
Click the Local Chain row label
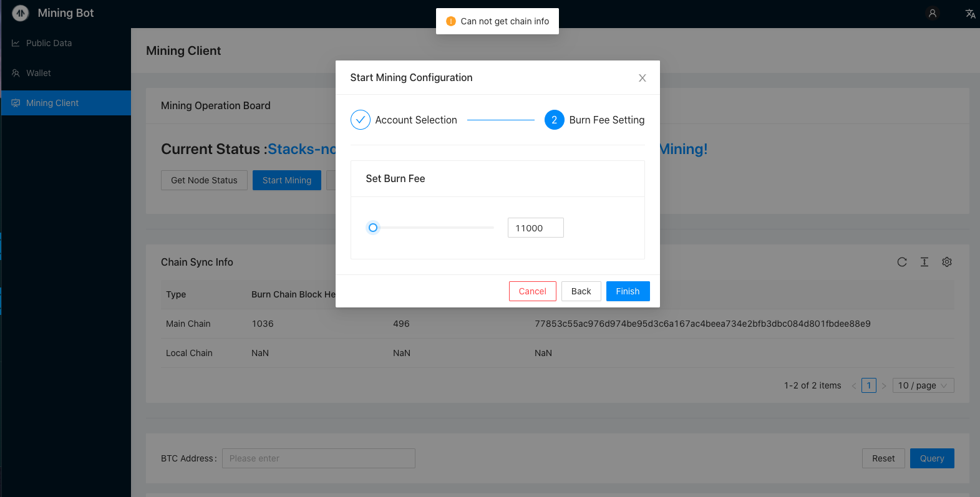tap(189, 353)
